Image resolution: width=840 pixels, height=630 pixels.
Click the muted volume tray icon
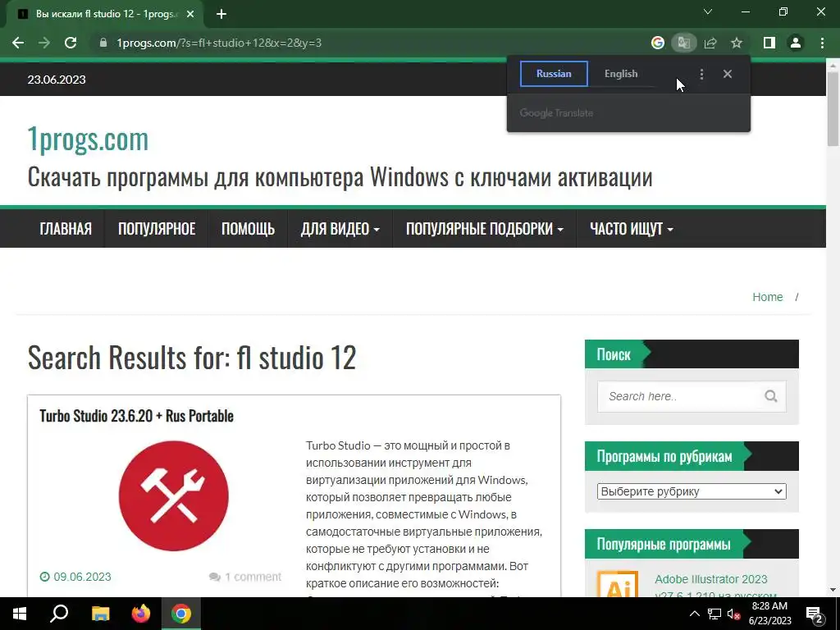click(733, 614)
